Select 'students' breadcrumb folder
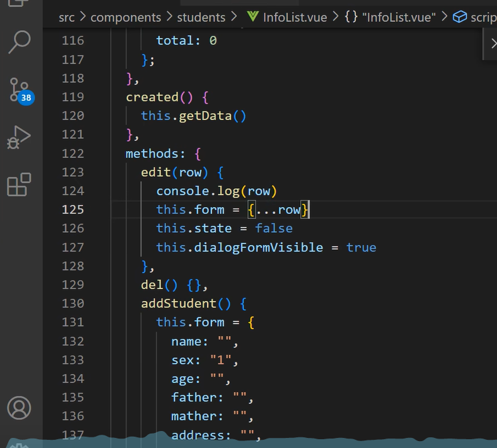 point(201,18)
